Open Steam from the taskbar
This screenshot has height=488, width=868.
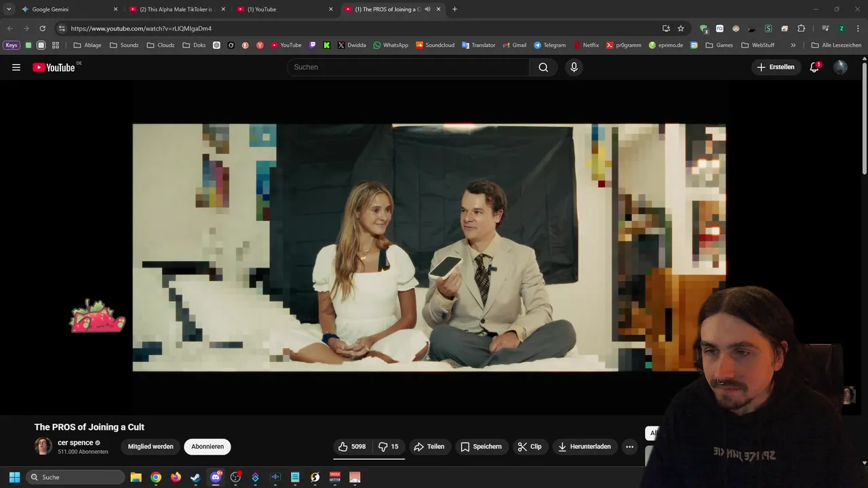[x=195, y=477]
